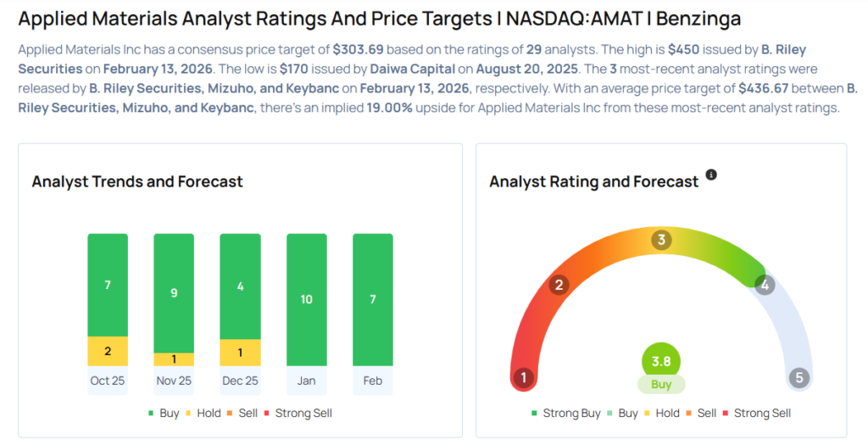The width and height of the screenshot is (868, 440).
Task: Toggle the Hold legend in Analyst Trends chart
Action: click(203, 413)
